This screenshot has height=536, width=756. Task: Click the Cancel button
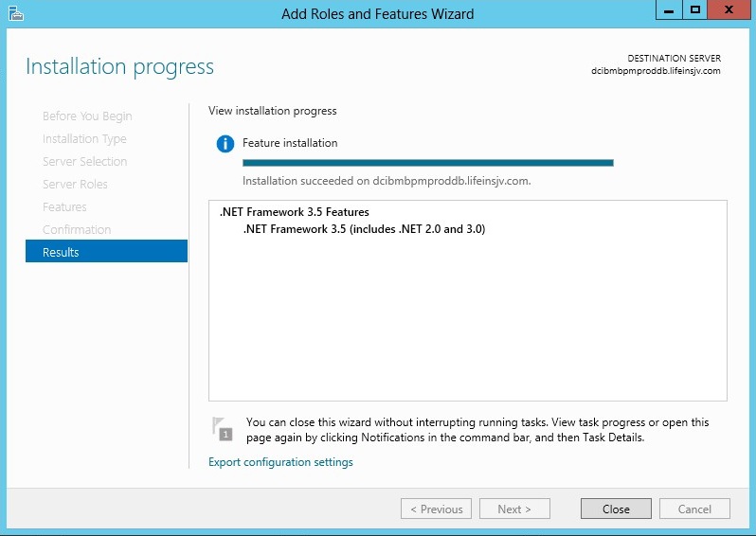694,509
